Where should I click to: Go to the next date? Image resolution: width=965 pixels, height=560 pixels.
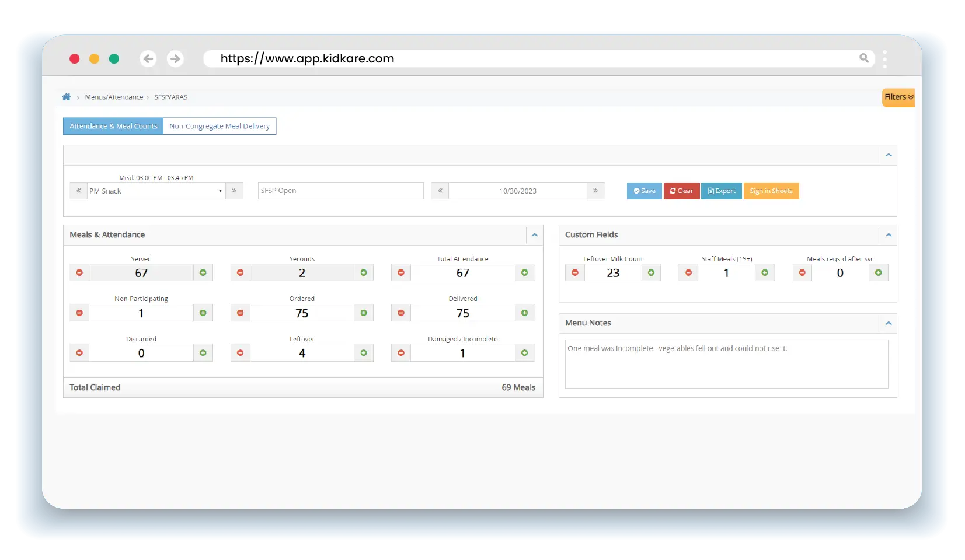595,191
